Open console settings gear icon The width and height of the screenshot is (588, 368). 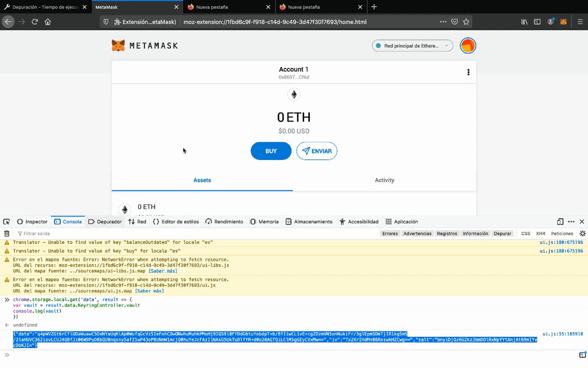[583, 233]
